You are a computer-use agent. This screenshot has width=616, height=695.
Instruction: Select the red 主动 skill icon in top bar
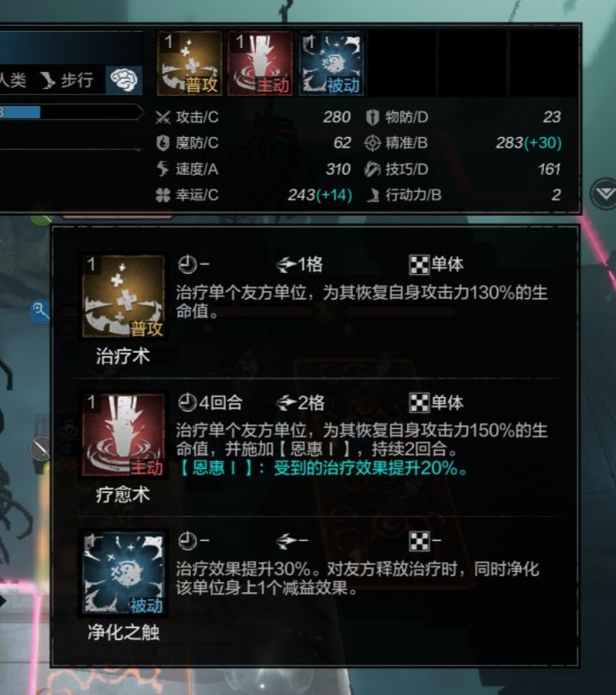[x=260, y=63]
